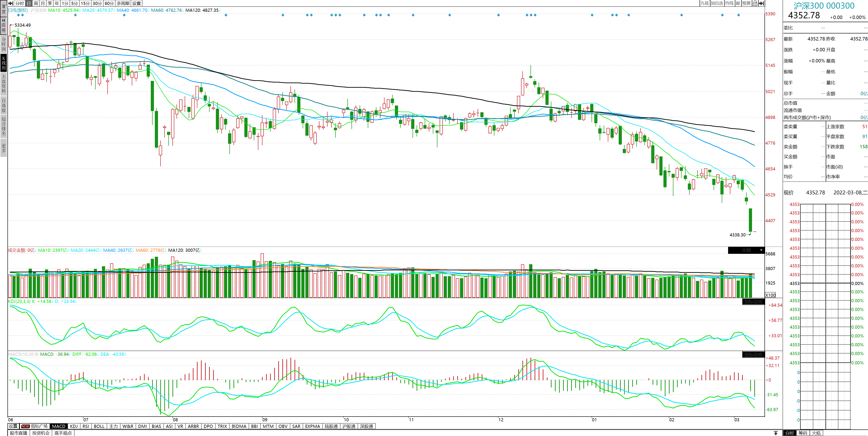This screenshot has width=868, height=436.
Task: Expand the 更多 sidebar menu
Action: [3, 148]
